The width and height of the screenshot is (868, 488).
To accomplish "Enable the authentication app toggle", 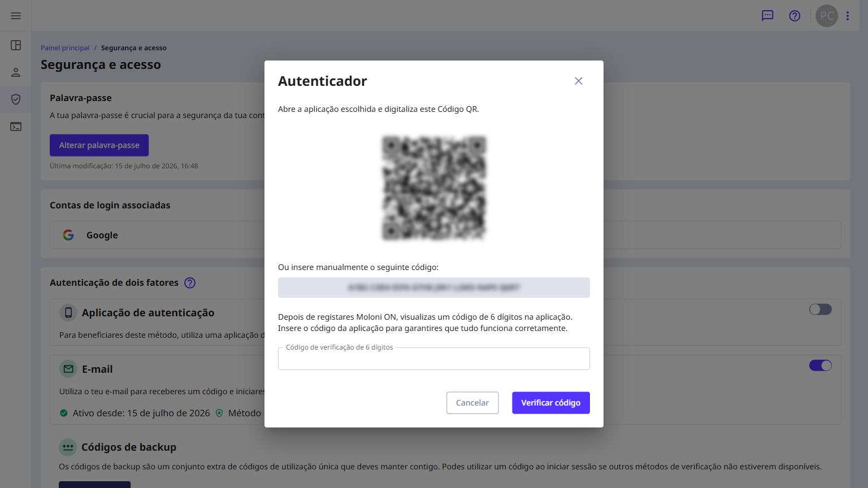I will pyautogui.click(x=820, y=309).
